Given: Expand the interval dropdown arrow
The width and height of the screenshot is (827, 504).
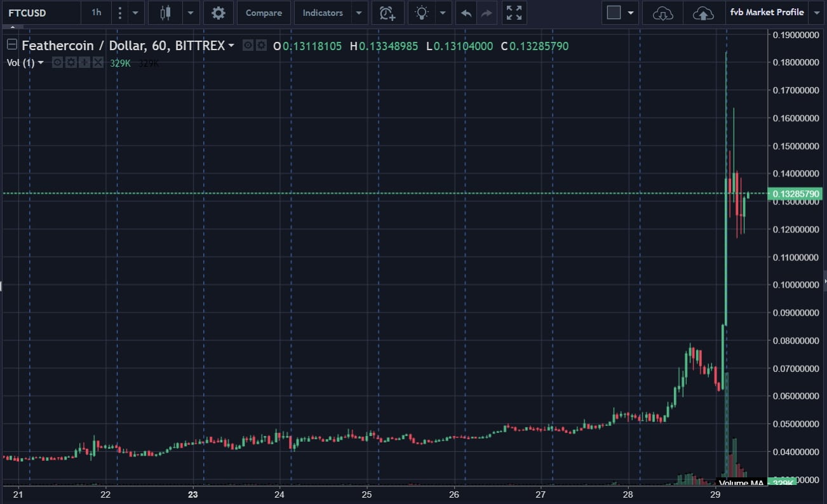Looking at the screenshot, I should [135, 13].
